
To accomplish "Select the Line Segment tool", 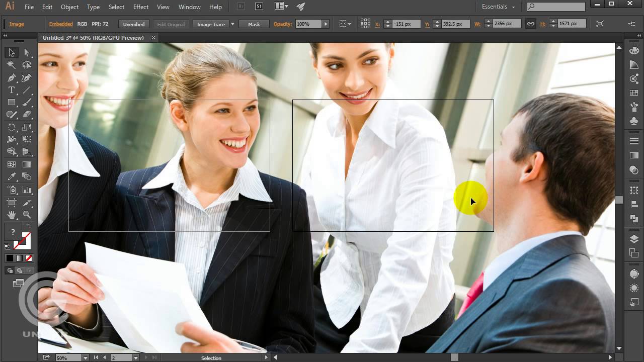I will click(x=27, y=90).
